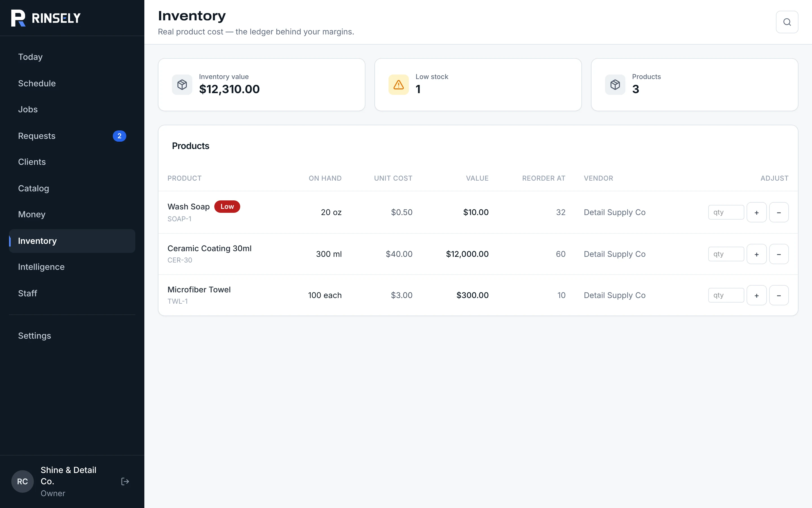
Task: Focus the Microfiber Towel qty field
Action: pos(726,295)
